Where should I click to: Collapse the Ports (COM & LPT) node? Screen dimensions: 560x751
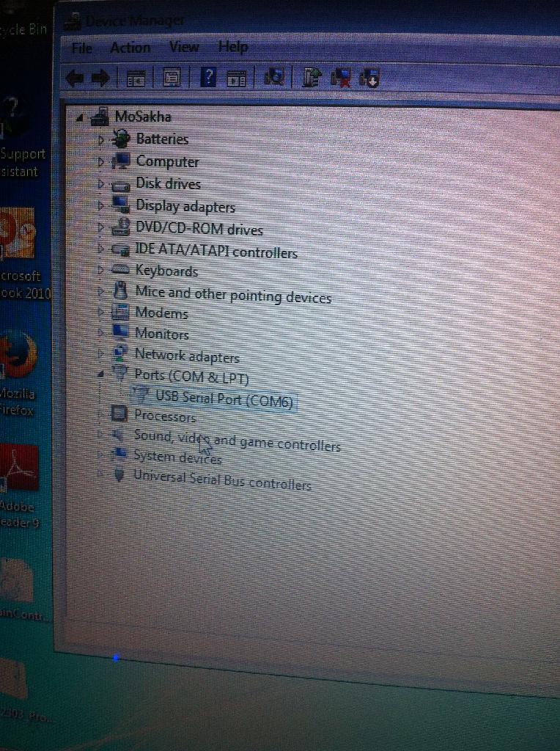tap(100, 375)
